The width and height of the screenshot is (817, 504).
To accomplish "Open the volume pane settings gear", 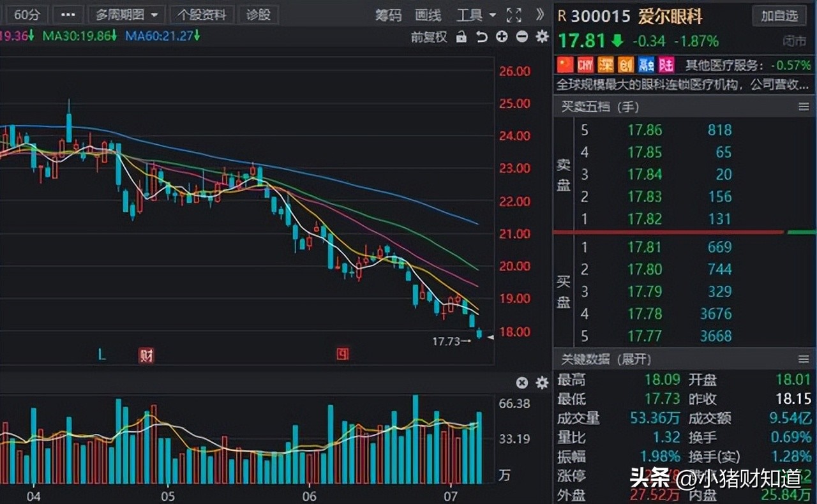I will (x=541, y=383).
